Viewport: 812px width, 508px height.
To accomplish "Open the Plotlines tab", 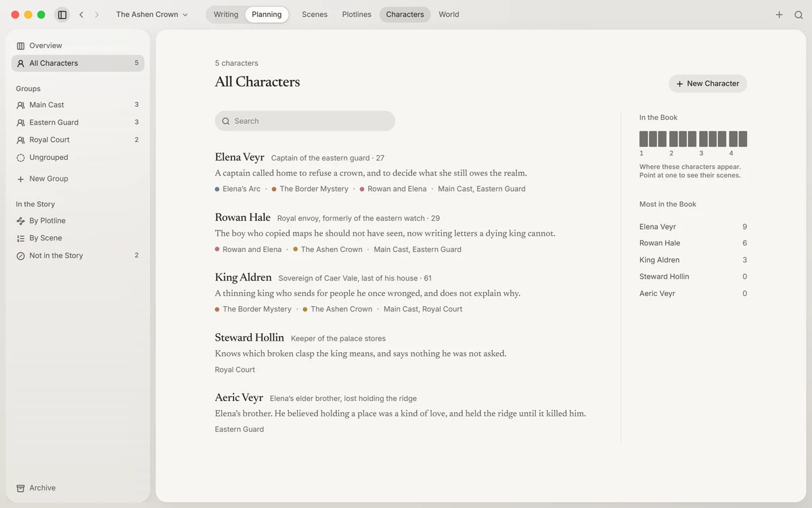I will tap(357, 14).
